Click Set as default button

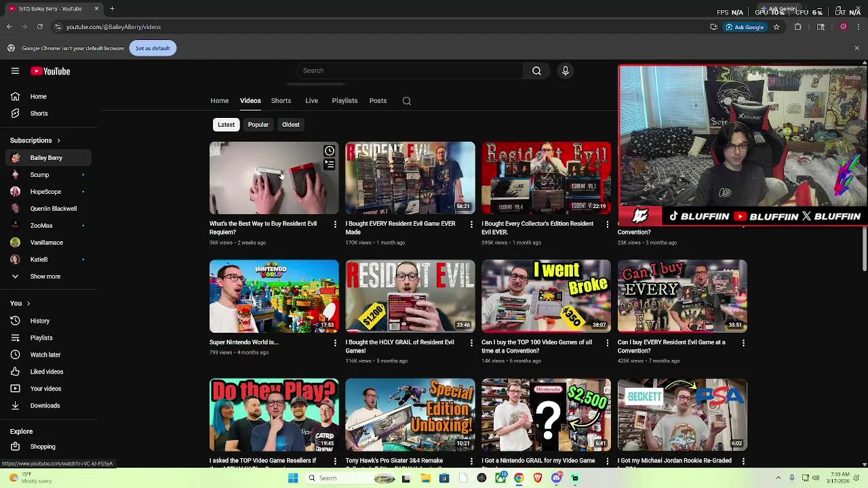click(153, 48)
